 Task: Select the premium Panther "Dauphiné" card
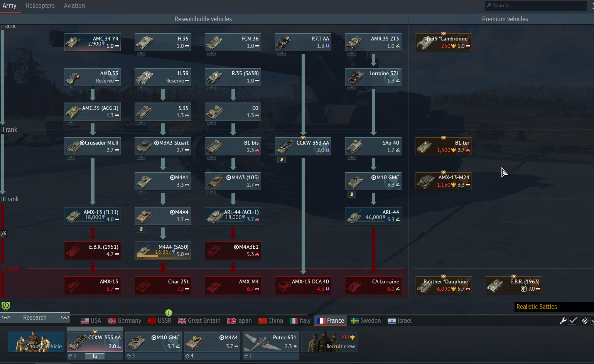(444, 285)
